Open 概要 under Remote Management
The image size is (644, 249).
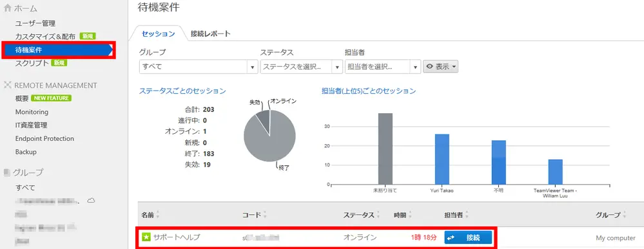(22, 98)
